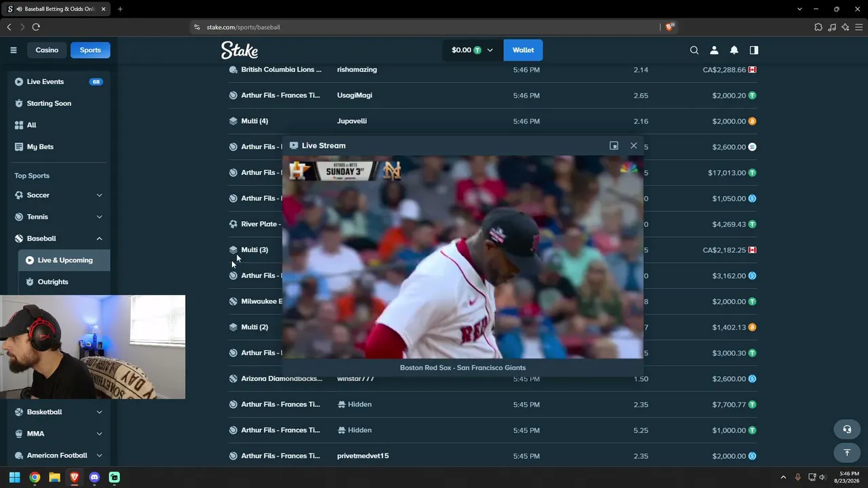Open the browser extensions puzzle icon

(x=818, y=27)
